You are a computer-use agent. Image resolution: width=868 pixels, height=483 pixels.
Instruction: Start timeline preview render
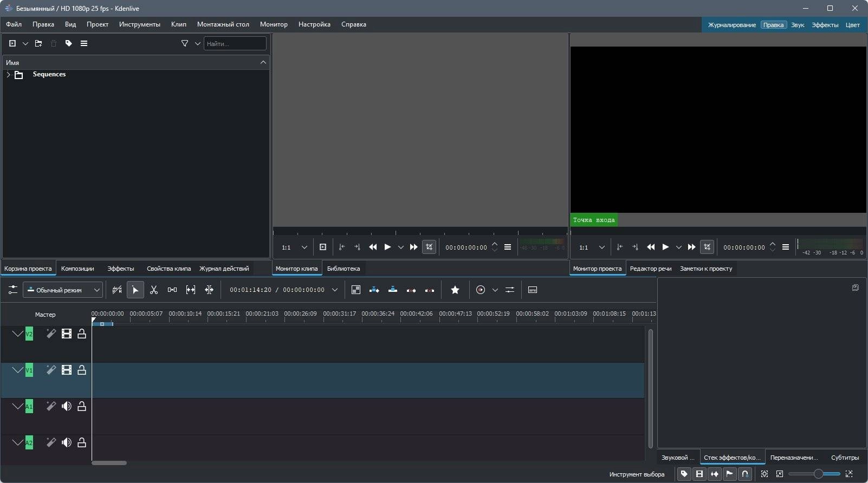tap(481, 290)
